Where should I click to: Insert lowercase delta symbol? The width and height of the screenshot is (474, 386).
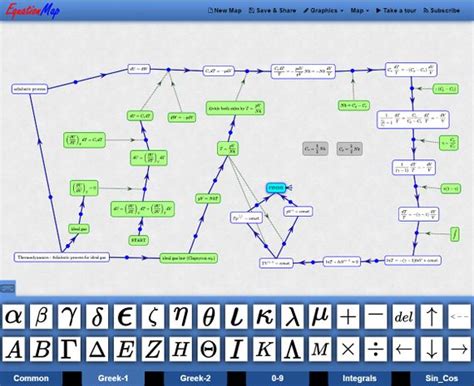[97, 316]
